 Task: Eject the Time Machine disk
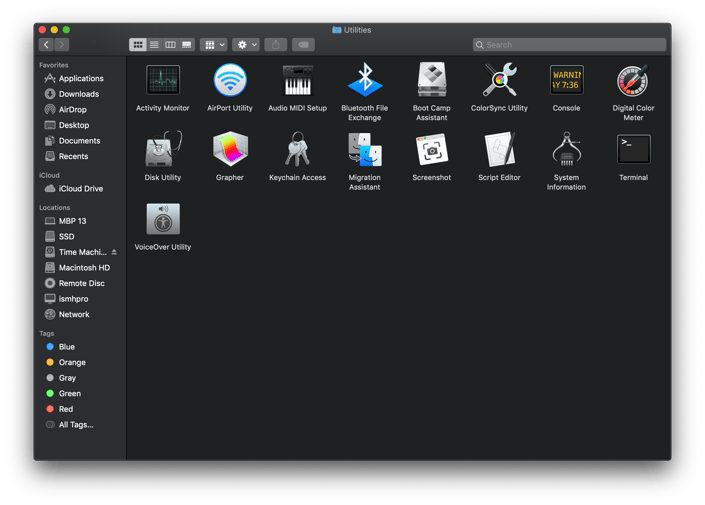pyautogui.click(x=114, y=252)
